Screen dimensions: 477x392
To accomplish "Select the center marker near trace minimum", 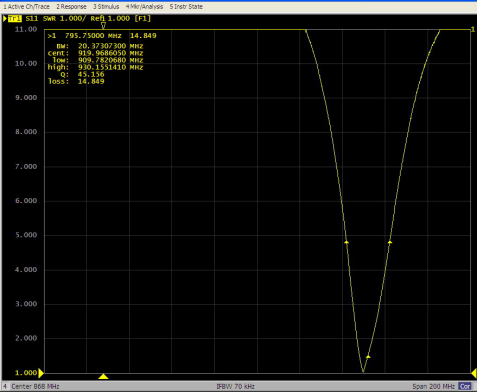I will [368, 357].
